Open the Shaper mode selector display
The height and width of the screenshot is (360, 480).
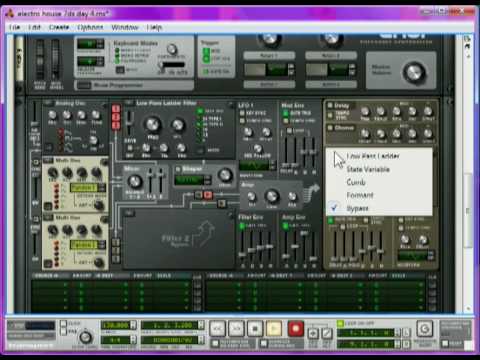(x=189, y=180)
